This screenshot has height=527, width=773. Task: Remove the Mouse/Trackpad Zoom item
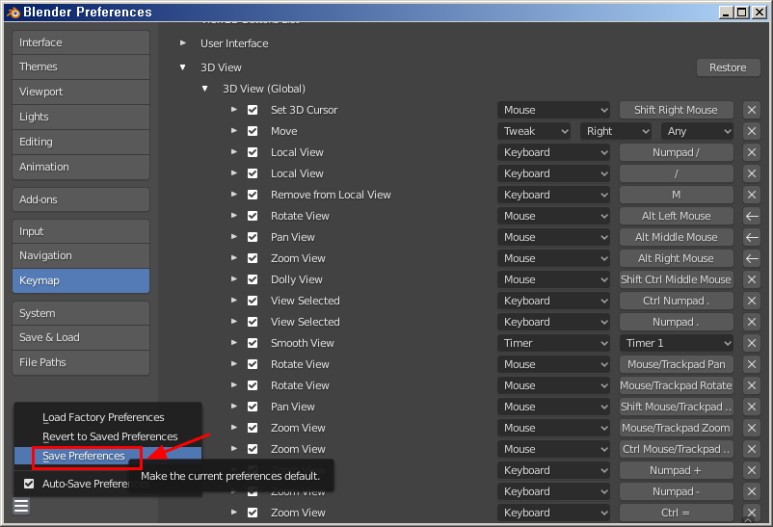coord(751,428)
